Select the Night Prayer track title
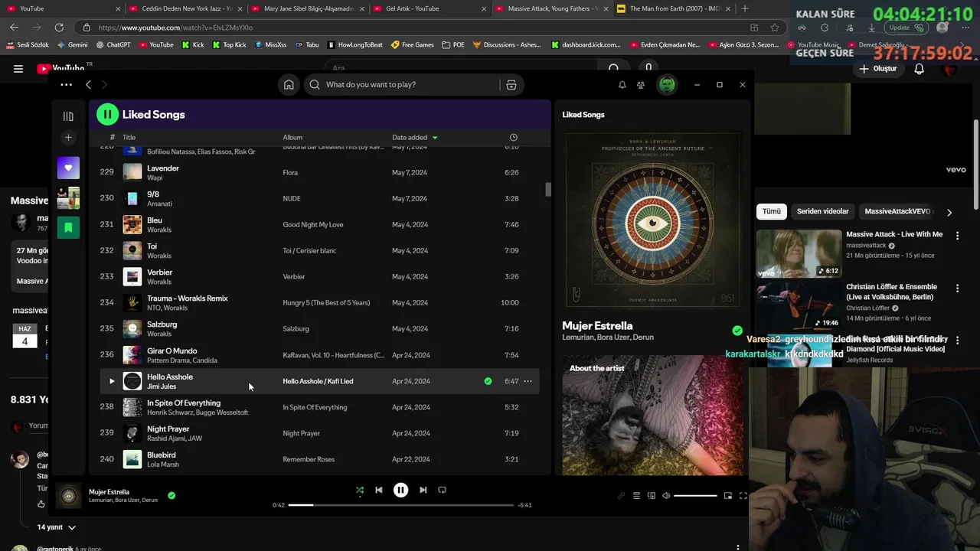Image resolution: width=980 pixels, height=551 pixels. pyautogui.click(x=168, y=429)
